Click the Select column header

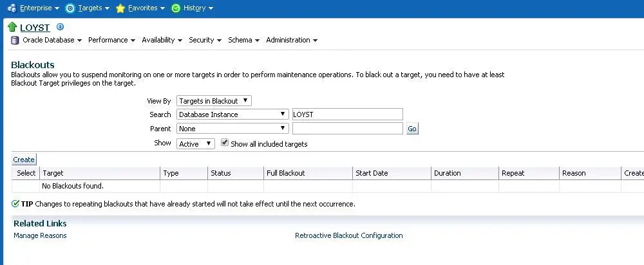pyautogui.click(x=26, y=173)
